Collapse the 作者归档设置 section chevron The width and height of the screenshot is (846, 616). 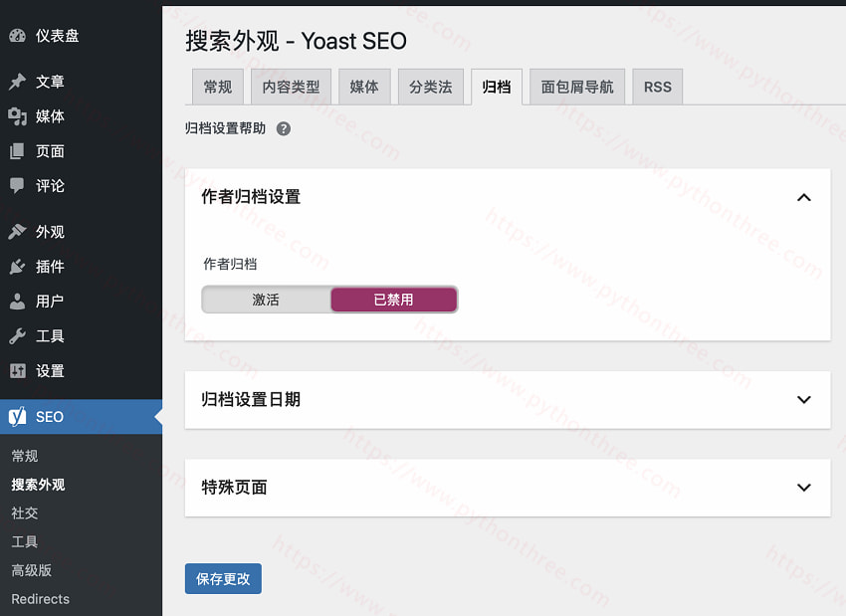[804, 197]
